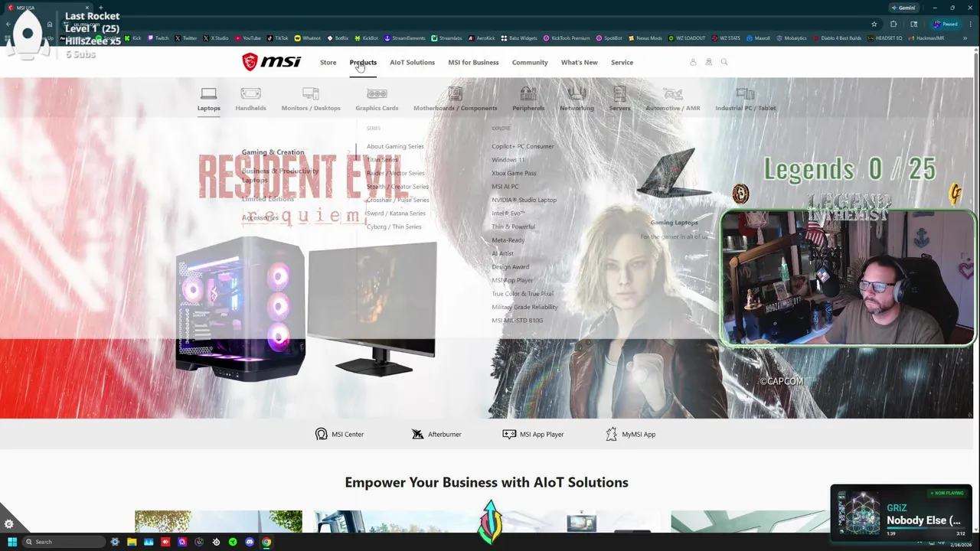Open the Community menu

pyautogui.click(x=530, y=62)
